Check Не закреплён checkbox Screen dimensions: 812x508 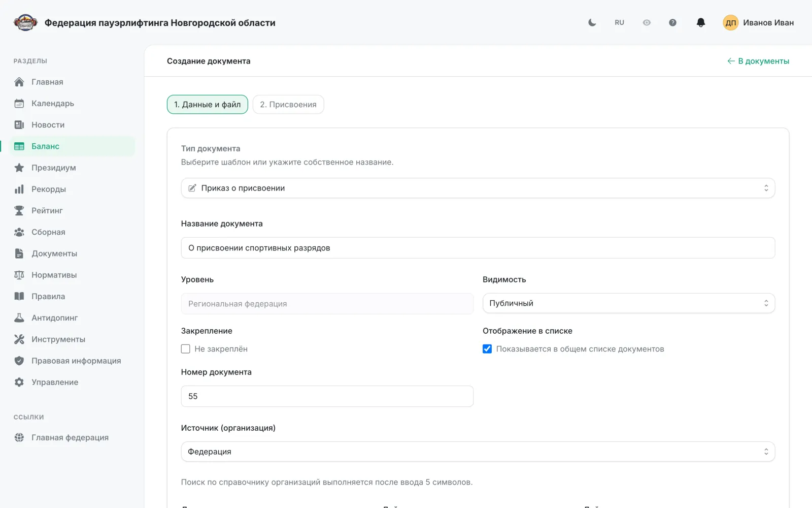186,349
